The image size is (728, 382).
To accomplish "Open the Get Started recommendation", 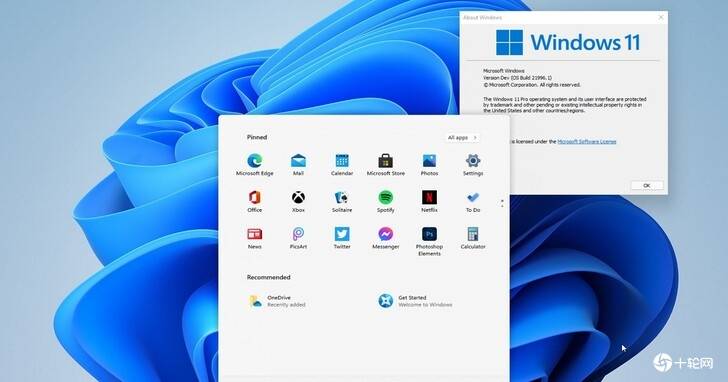I will pos(415,301).
